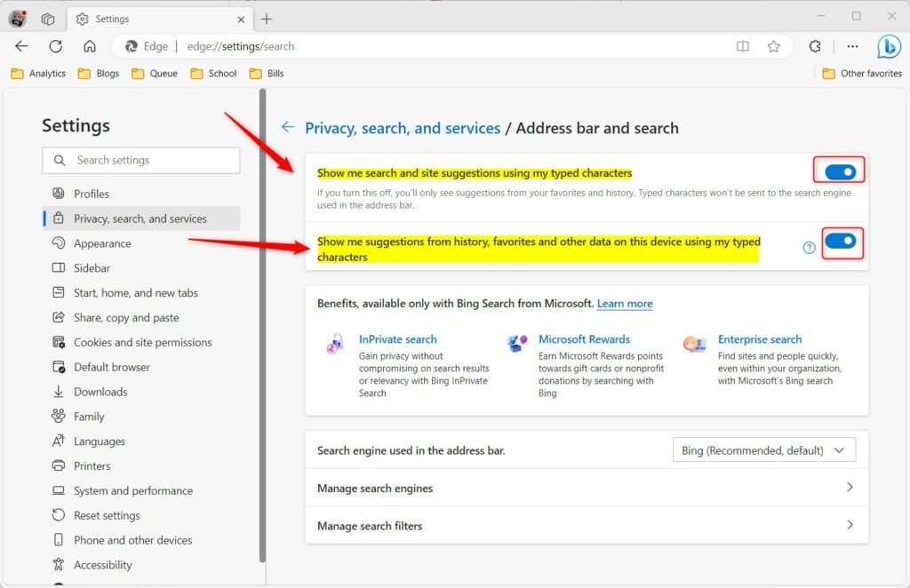Screen dimensions: 910x588
Task: Open the Bills favorites folder
Action: 266,73
